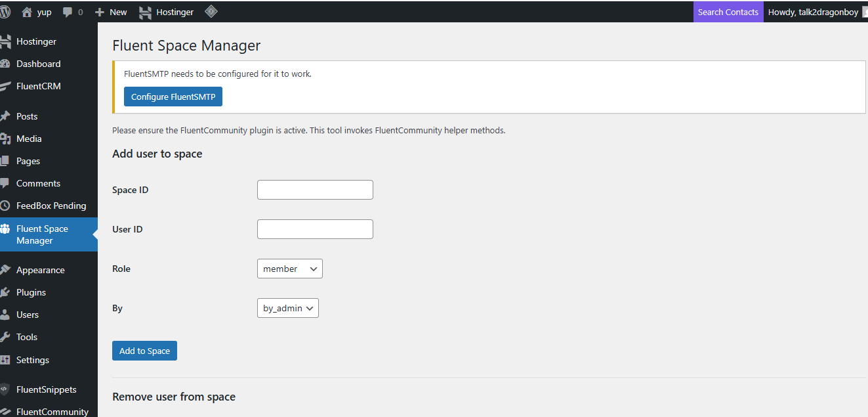This screenshot has width=868, height=417.
Task: Click the FeedBox Pending clock icon
Action: [5, 206]
